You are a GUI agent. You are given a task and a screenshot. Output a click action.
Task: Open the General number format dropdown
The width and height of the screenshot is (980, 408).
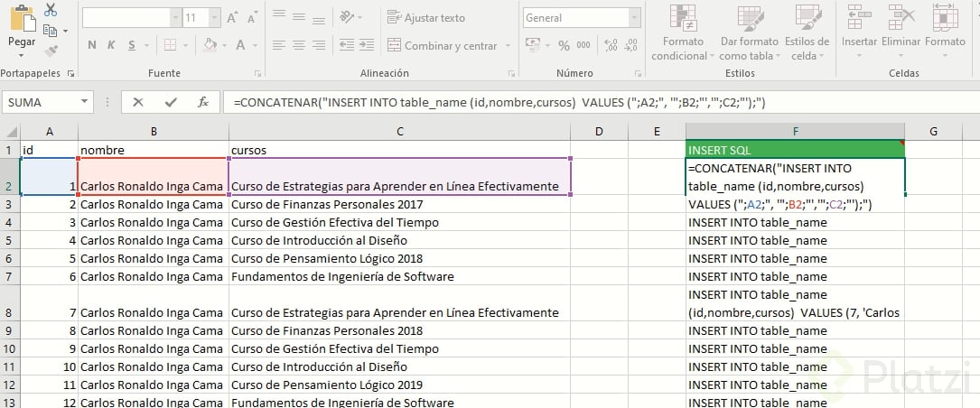tap(634, 18)
